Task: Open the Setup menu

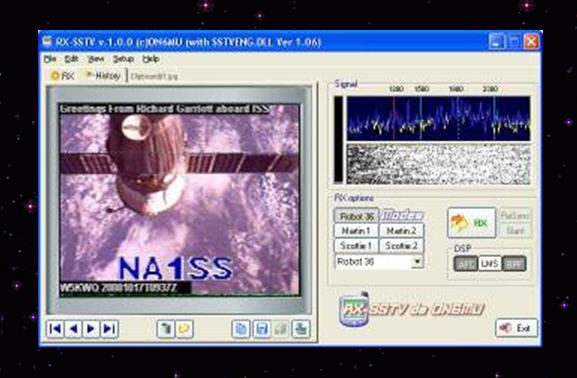Action: [x=123, y=59]
